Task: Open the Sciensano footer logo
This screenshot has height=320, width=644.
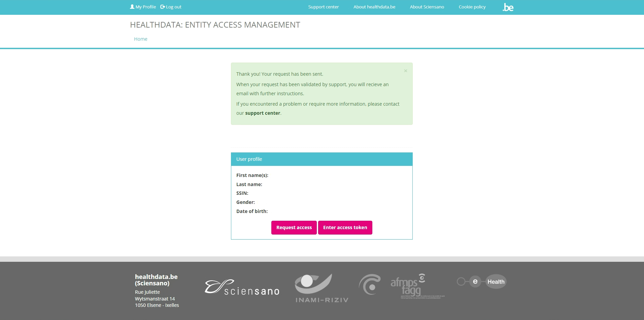Action: click(x=242, y=288)
